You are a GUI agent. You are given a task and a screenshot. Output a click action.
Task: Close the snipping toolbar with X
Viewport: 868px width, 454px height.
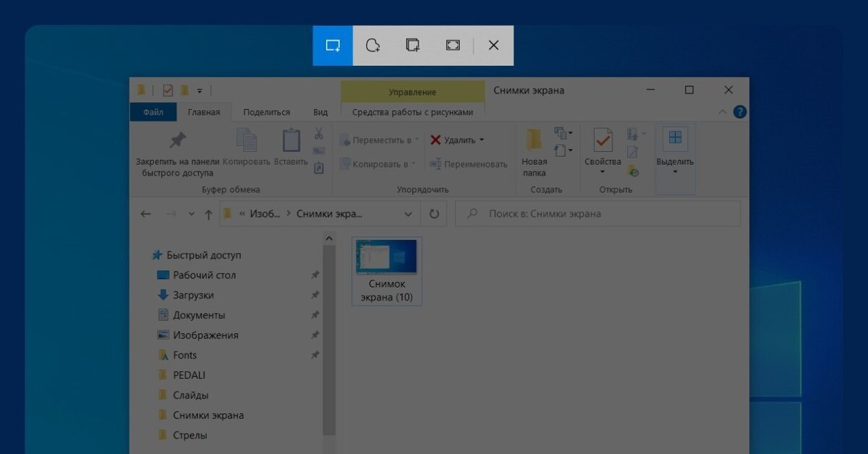[x=493, y=46]
